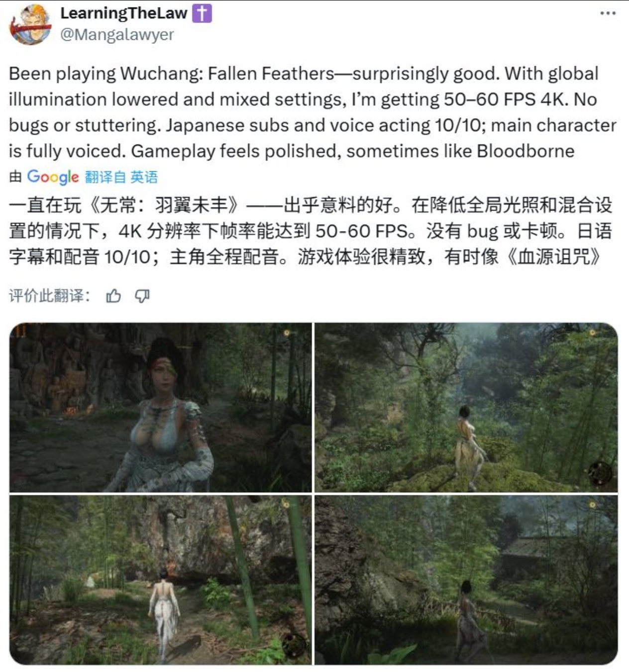
Task: Click the compass icon in the bottom-left screenshot
Action: [294, 645]
